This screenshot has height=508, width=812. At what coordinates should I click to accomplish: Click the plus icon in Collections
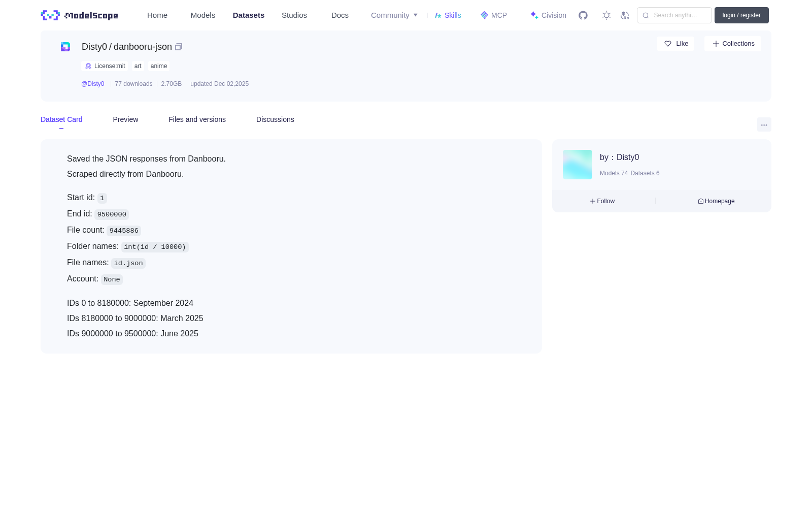click(x=716, y=44)
